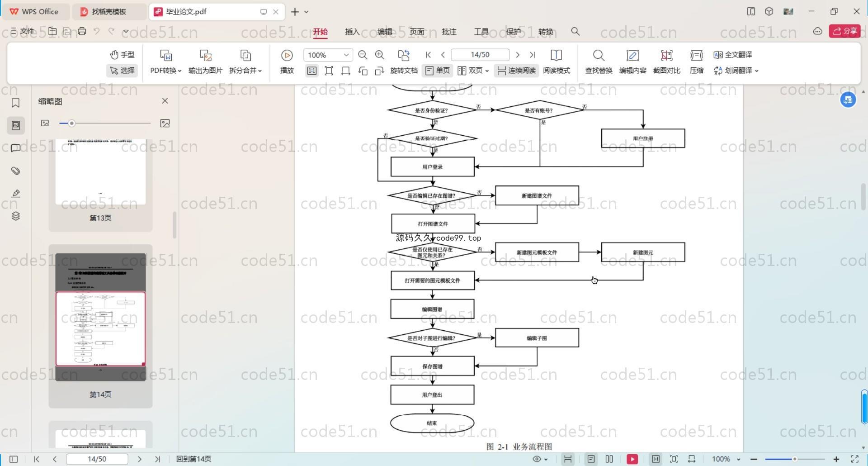Open the PDF conversion dropdown
This screenshot has width=868, height=466.
pyautogui.click(x=165, y=71)
